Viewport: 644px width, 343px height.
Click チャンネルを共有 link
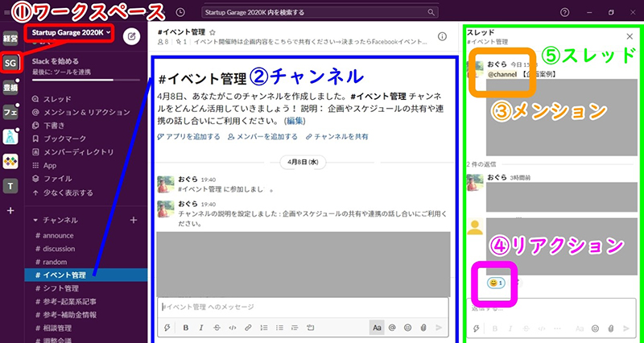coord(337,137)
